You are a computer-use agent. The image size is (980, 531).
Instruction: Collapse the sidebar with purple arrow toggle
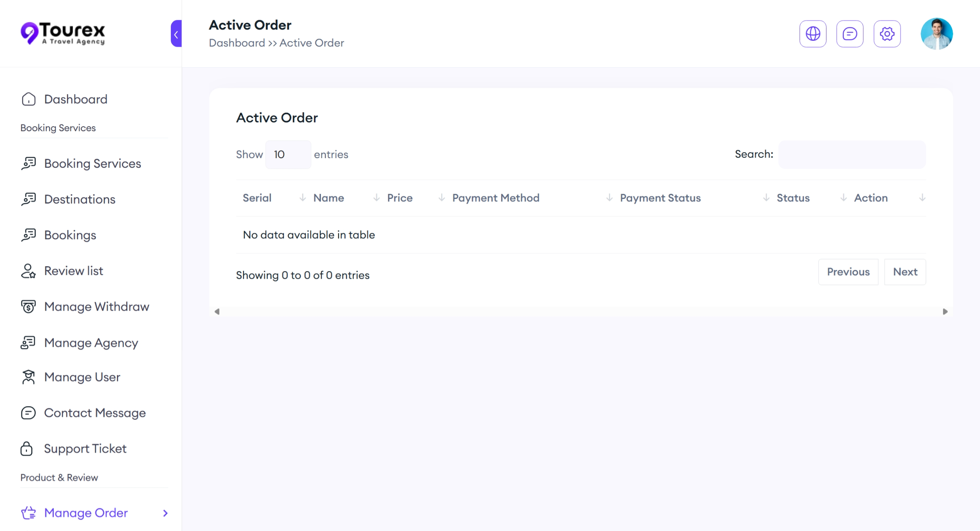pos(176,34)
